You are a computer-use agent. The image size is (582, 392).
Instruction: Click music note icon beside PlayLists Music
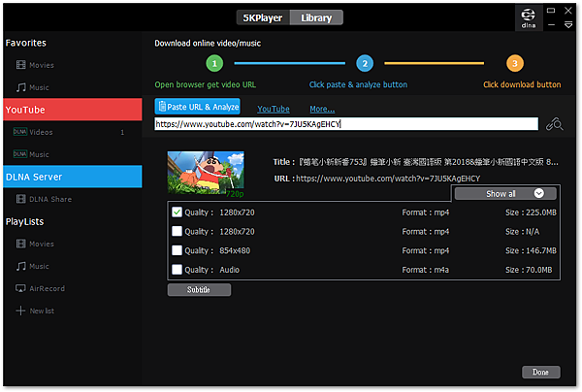21,266
